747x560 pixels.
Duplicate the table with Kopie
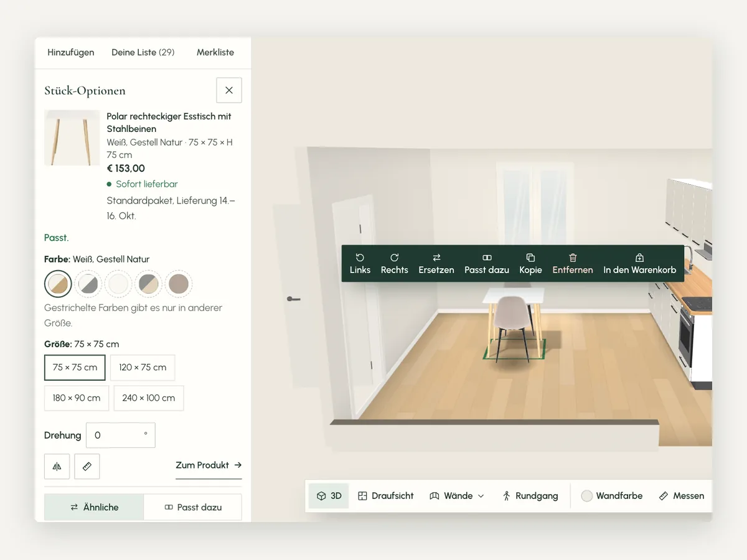(531, 264)
